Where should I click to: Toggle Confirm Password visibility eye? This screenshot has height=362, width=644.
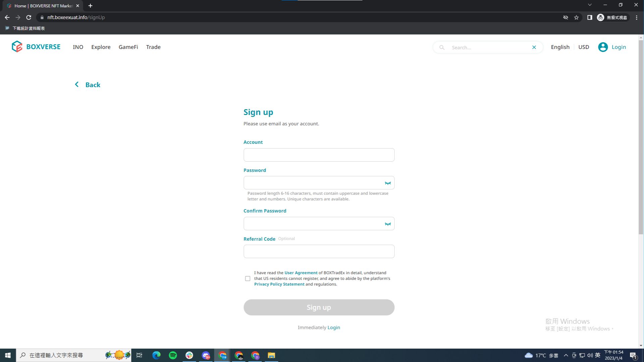tap(388, 224)
